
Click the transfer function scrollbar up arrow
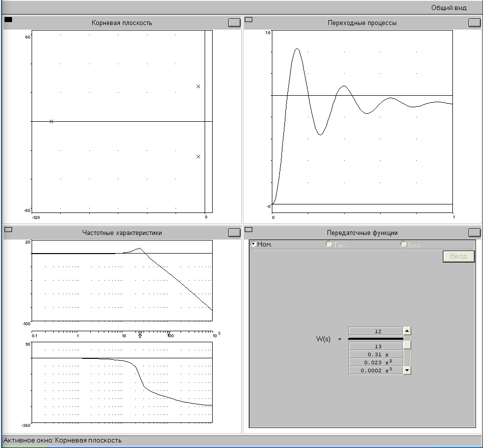pos(407,331)
